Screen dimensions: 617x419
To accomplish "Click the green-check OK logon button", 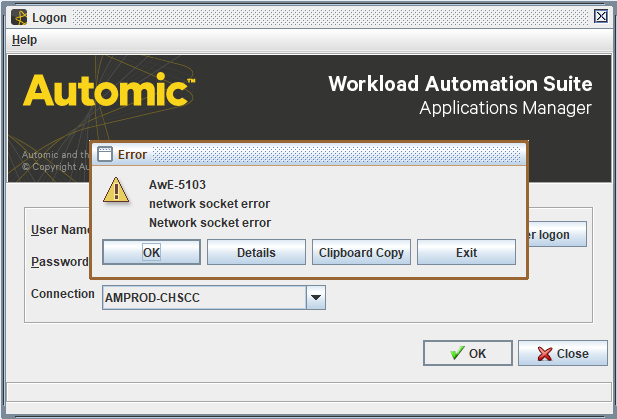I will tap(468, 353).
